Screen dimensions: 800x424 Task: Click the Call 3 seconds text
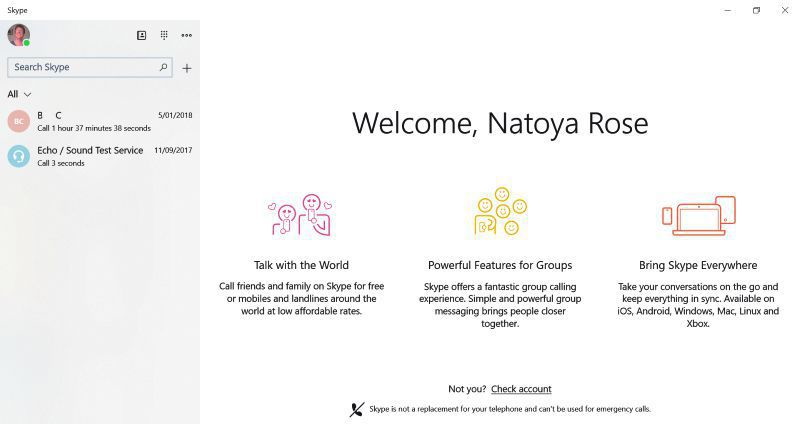(61, 163)
